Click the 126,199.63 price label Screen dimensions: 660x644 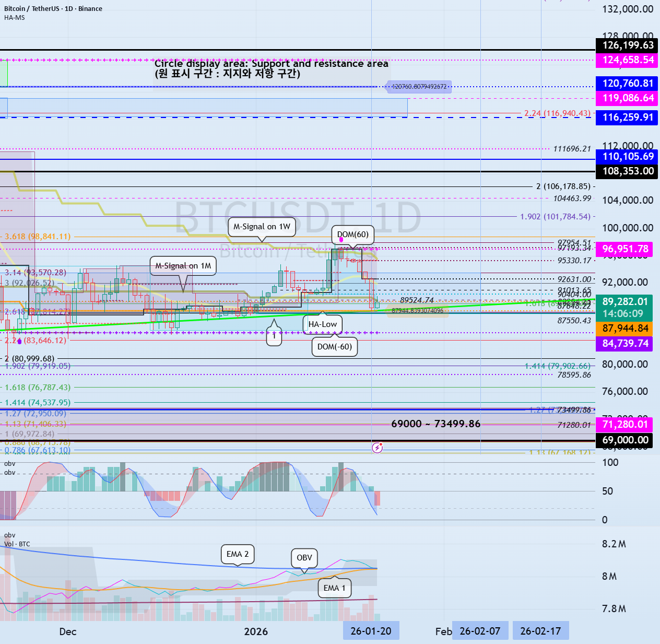point(627,45)
